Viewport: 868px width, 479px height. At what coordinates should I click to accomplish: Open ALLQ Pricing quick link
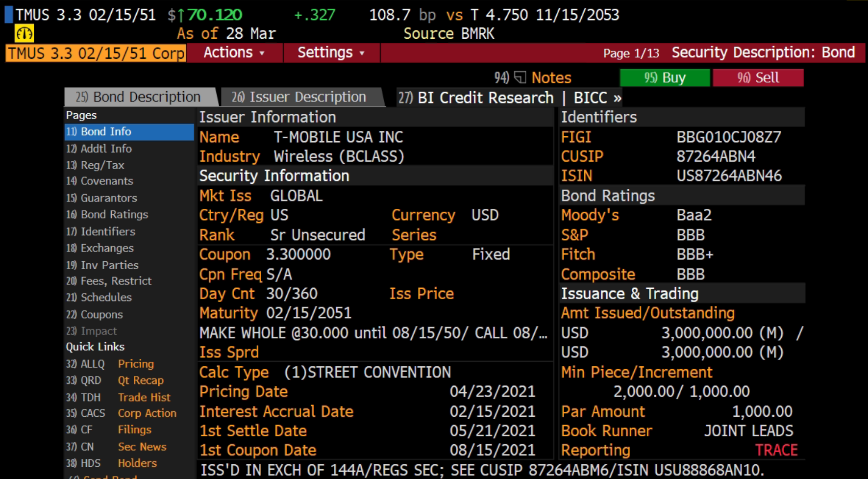[110, 364]
